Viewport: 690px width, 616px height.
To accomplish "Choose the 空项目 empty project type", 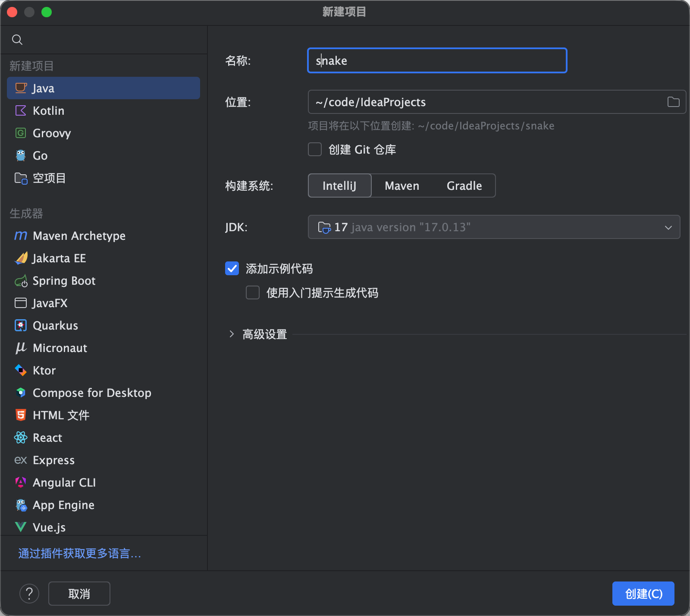I will [x=103, y=178].
